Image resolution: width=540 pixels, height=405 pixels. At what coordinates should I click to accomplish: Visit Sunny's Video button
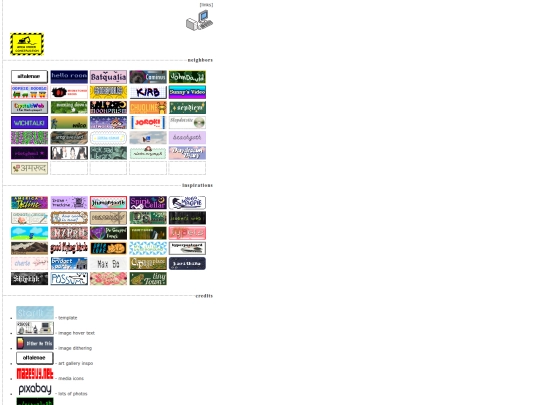187,92
